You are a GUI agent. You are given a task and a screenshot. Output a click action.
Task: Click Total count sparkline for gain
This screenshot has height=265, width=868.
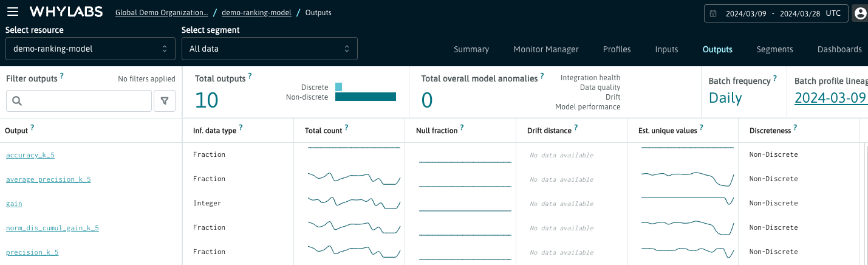pyautogui.click(x=354, y=203)
